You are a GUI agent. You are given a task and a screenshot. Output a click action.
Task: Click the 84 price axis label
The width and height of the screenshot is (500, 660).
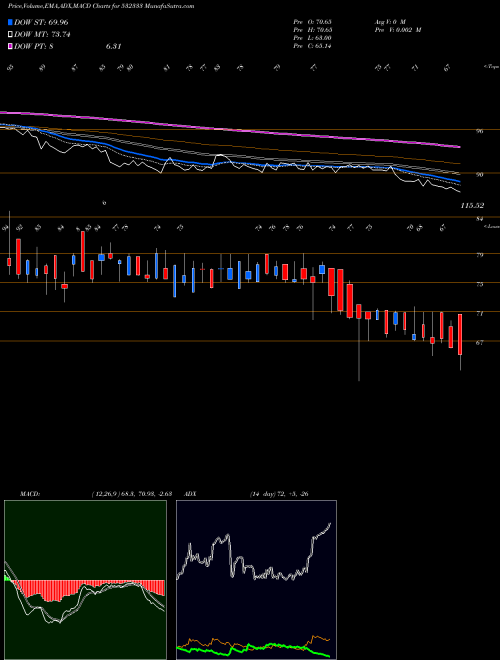[x=480, y=218]
